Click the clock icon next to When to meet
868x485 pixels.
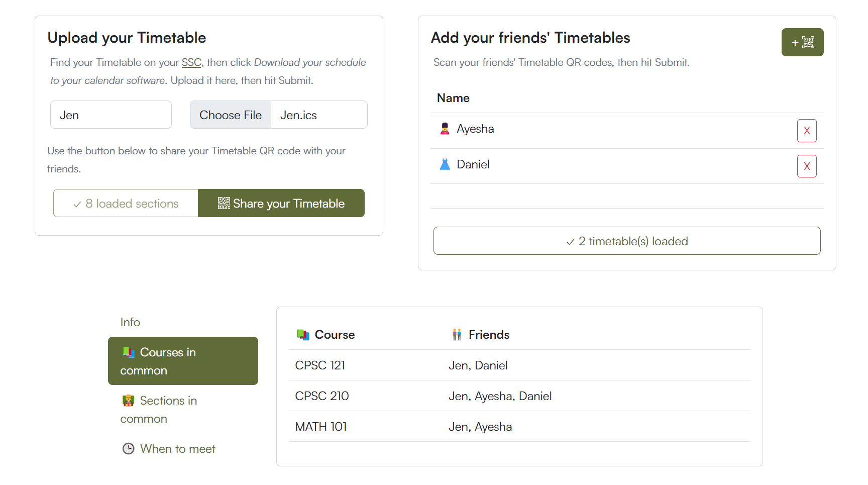pyautogui.click(x=129, y=449)
